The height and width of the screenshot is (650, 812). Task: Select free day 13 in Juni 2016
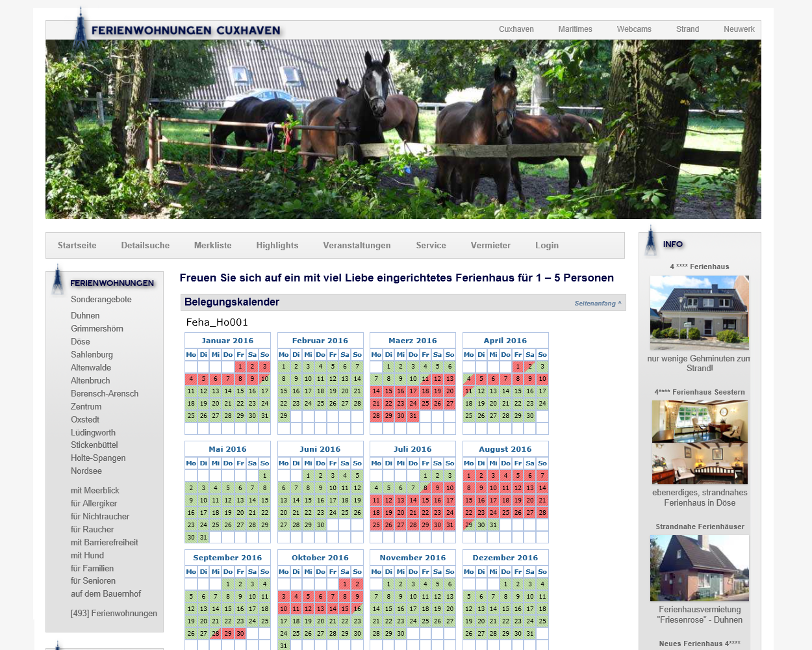click(283, 500)
